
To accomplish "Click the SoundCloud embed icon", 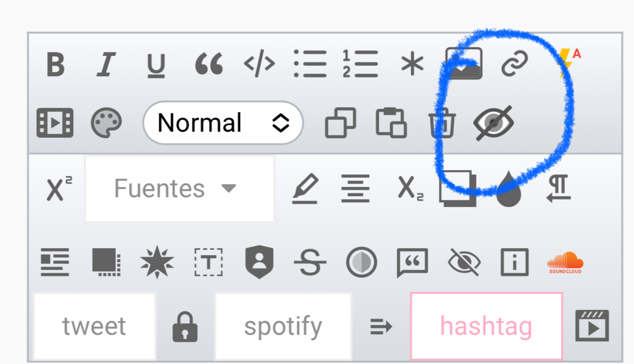I will click(x=565, y=263).
